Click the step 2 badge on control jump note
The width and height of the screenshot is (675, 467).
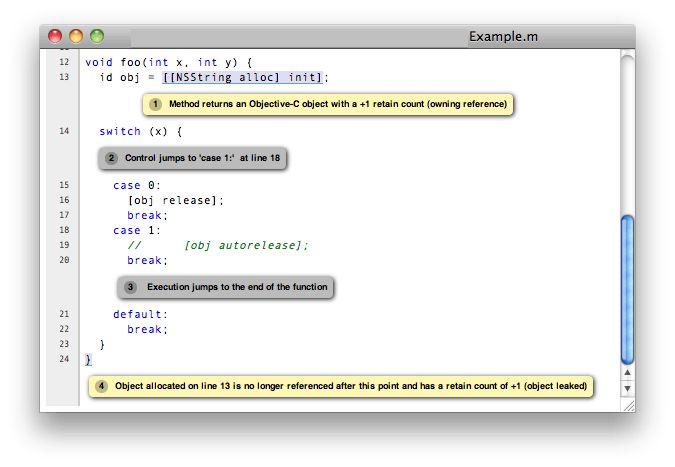tap(111, 158)
